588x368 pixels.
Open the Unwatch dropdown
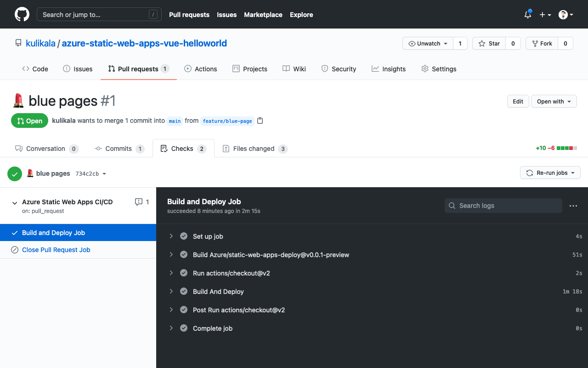(x=428, y=43)
